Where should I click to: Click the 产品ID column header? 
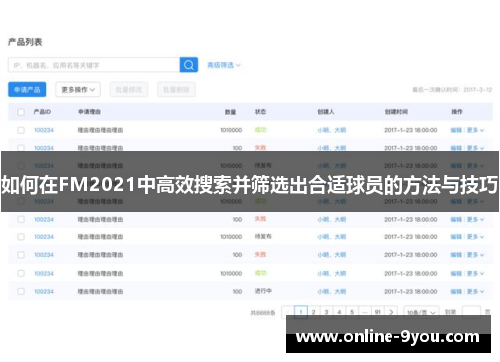tap(42, 112)
